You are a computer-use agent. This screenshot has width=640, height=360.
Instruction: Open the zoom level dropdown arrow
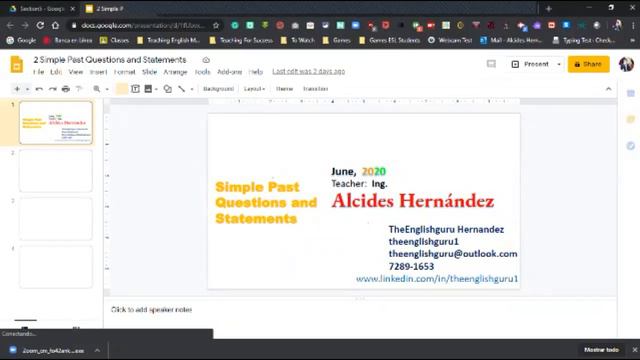107,89
